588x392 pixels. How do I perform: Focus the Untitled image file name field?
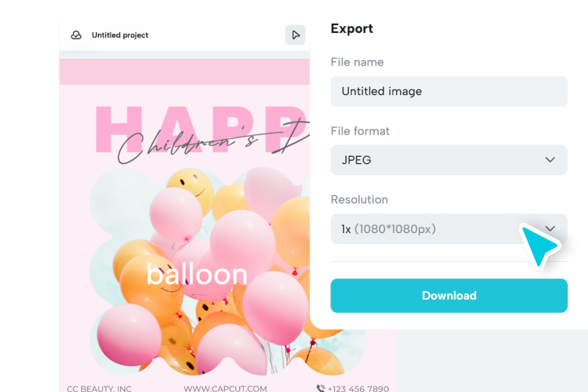[x=449, y=92]
